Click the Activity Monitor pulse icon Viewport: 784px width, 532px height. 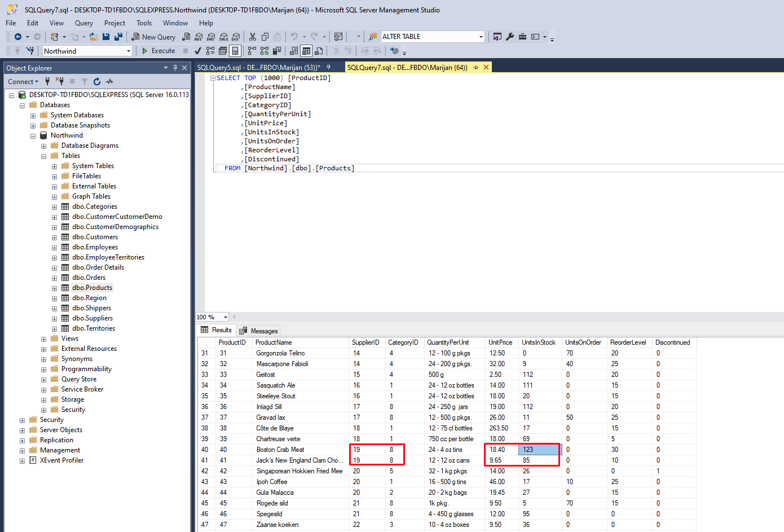point(109,81)
